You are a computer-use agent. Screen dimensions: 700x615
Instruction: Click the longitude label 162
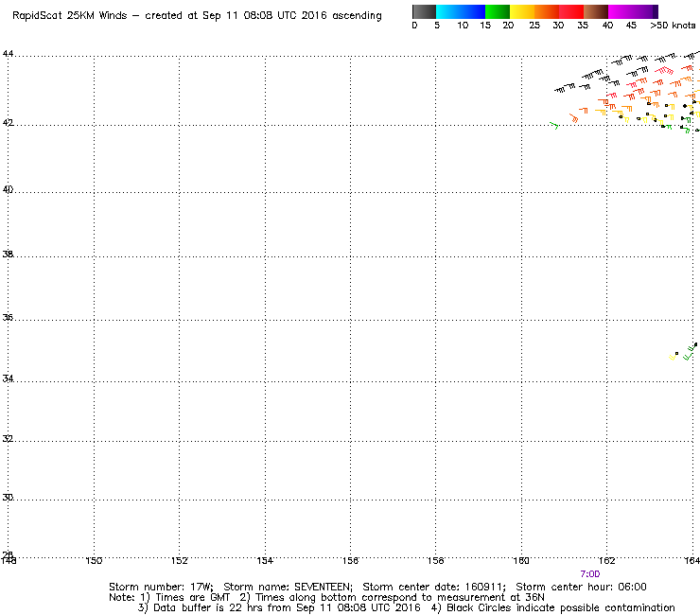606,560
